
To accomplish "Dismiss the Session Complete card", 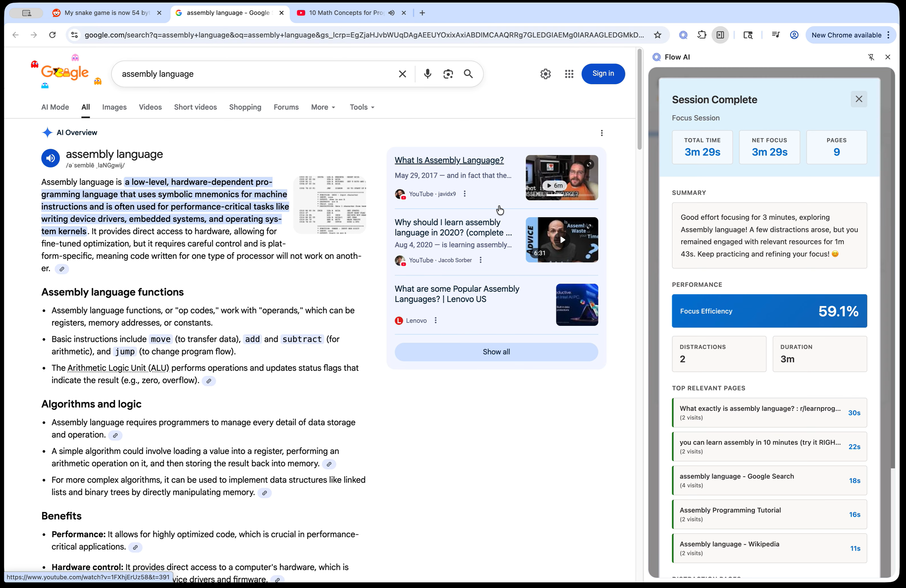I will point(858,99).
